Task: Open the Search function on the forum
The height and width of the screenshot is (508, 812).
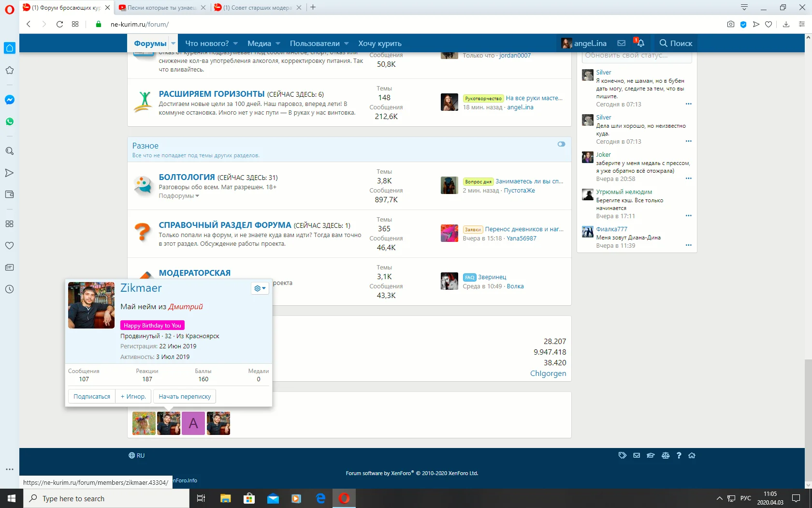Action: pyautogui.click(x=675, y=43)
